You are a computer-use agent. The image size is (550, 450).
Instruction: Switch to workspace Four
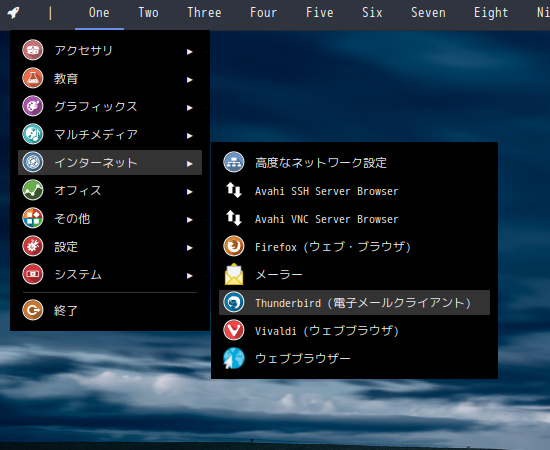click(x=263, y=13)
